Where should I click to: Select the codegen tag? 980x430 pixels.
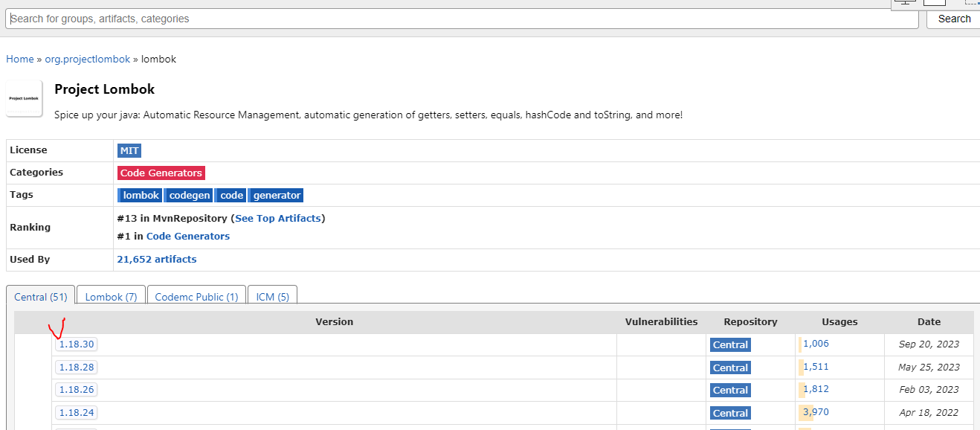189,196
